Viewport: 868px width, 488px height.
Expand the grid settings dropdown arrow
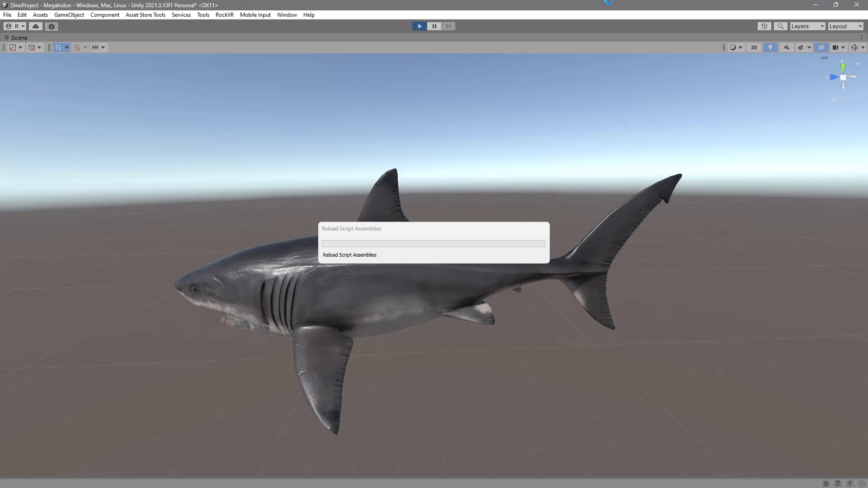(x=67, y=47)
